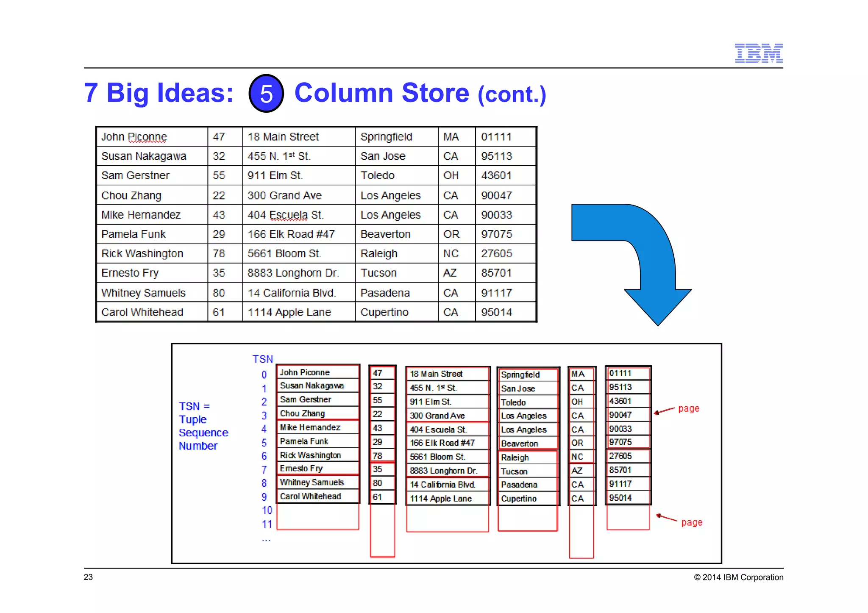
Task: Click 'Beaverton' in the upper table
Action: click(385, 234)
